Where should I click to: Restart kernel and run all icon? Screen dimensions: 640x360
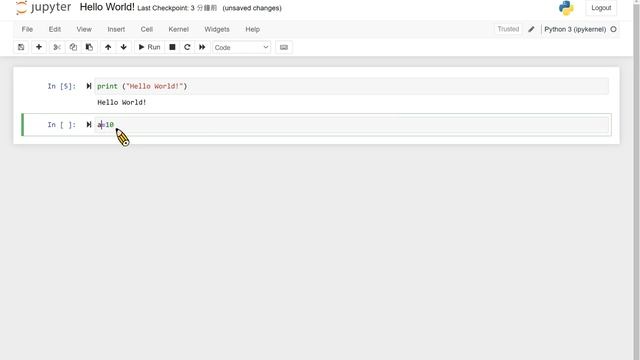coord(202,47)
